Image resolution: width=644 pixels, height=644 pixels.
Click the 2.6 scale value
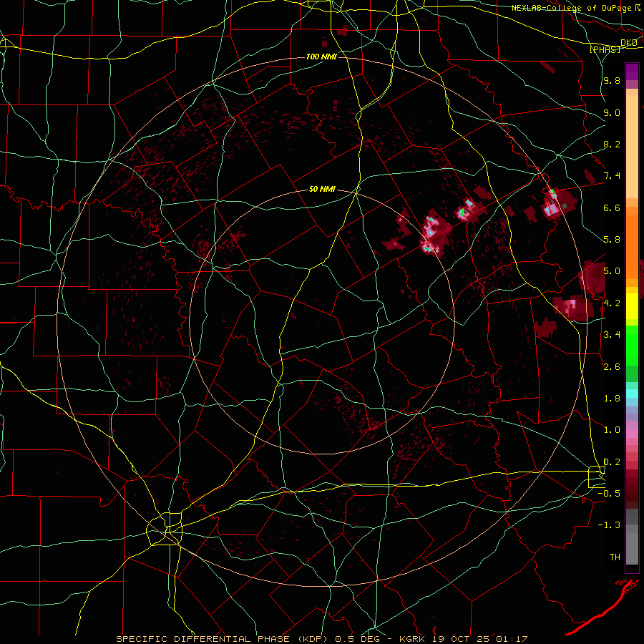612,367
